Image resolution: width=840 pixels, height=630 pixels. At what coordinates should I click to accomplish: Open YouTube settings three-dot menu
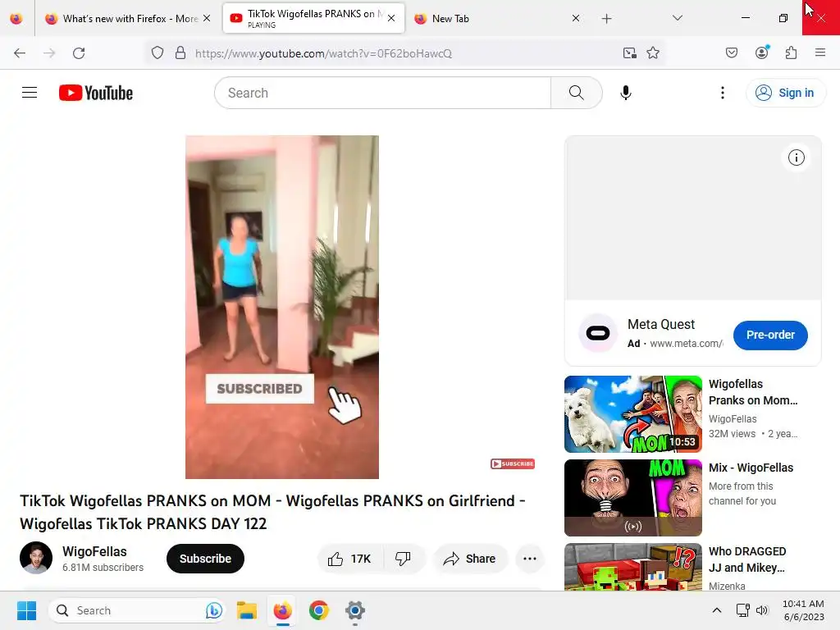(x=722, y=93)
